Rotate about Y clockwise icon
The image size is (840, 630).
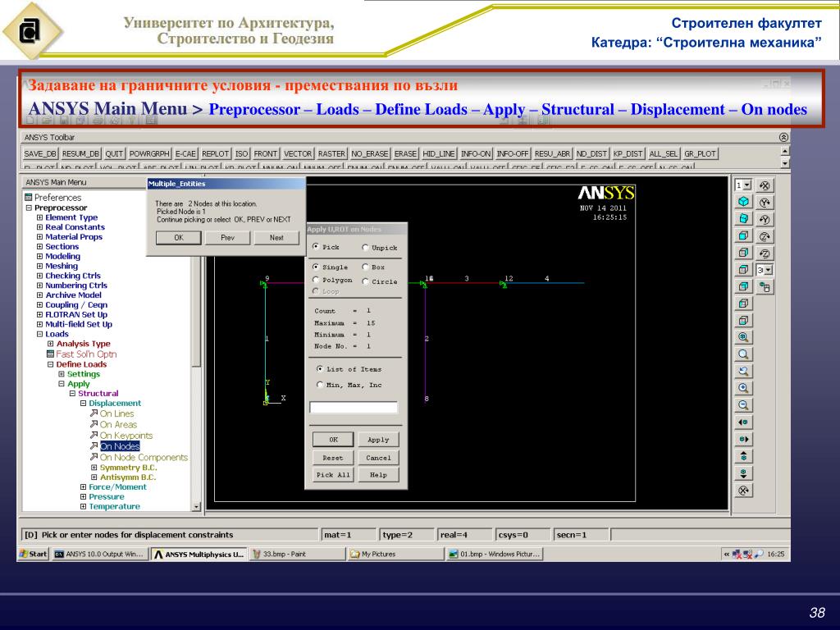point(765,202)
